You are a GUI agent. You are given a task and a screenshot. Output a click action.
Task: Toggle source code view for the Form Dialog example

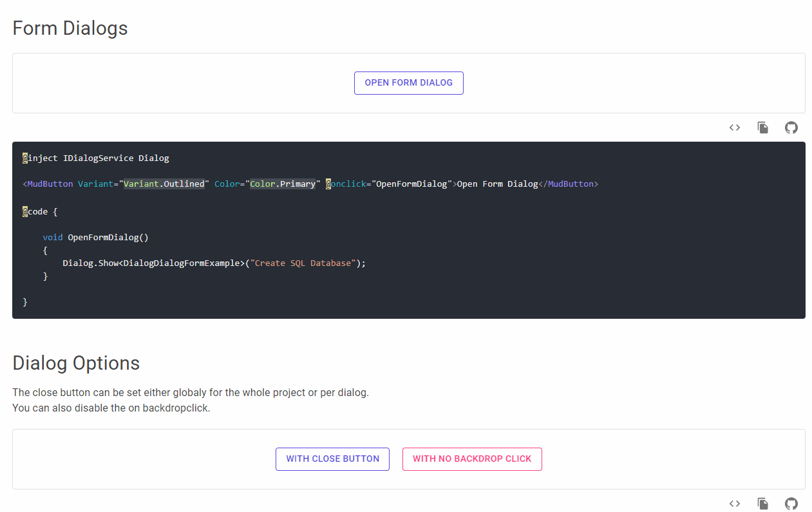pos(734,128)
